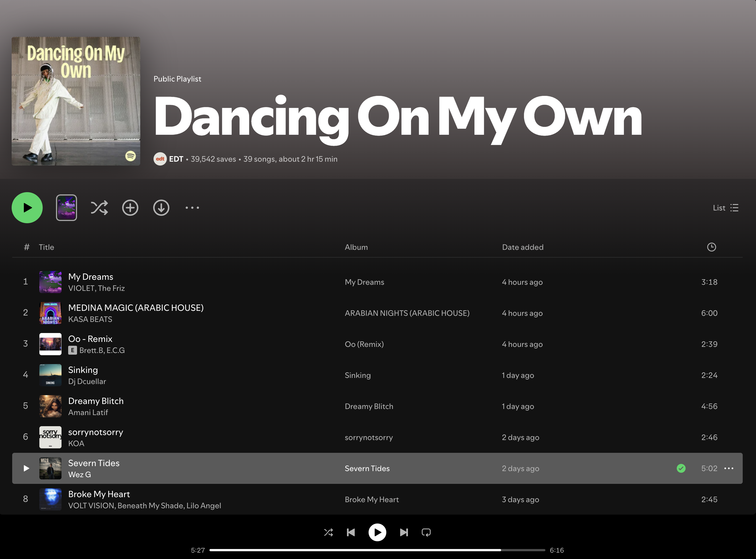Image resolution: width=756 pixels, height=559 pixels.
Task: Save playlist to library with plus icon
Action: coord(130,207)
